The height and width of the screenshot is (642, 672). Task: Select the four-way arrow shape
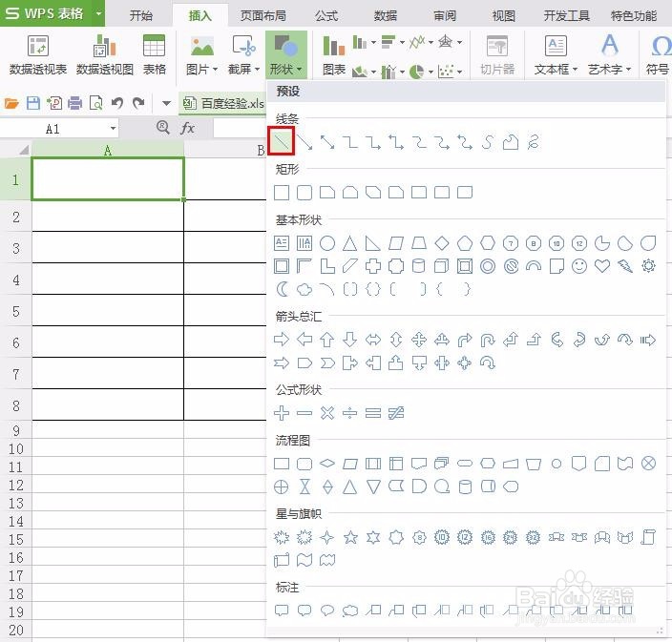click(419, 340)
